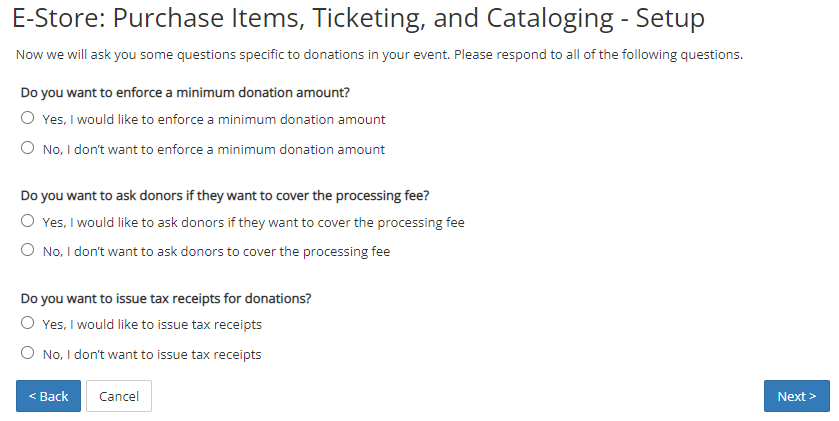Click the intro sentence about donation questions
The image size is (839, 421).
pos(379,55)
